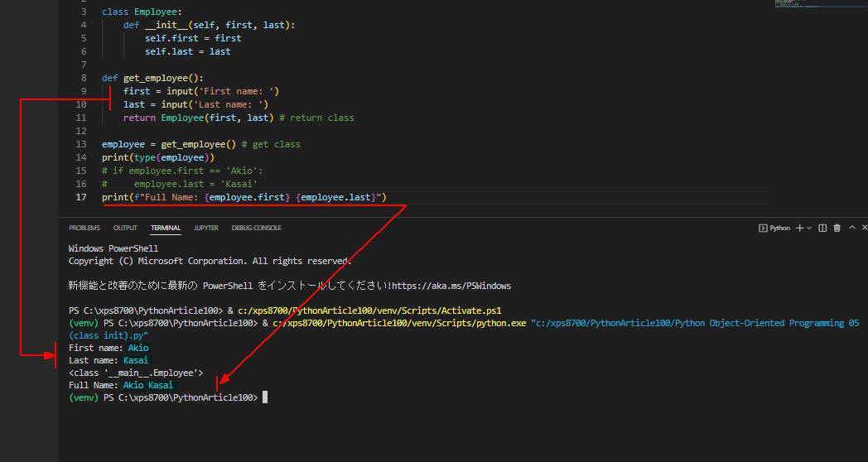
Task: Click line number 17 in the gutter
Action: pos(81,198)
